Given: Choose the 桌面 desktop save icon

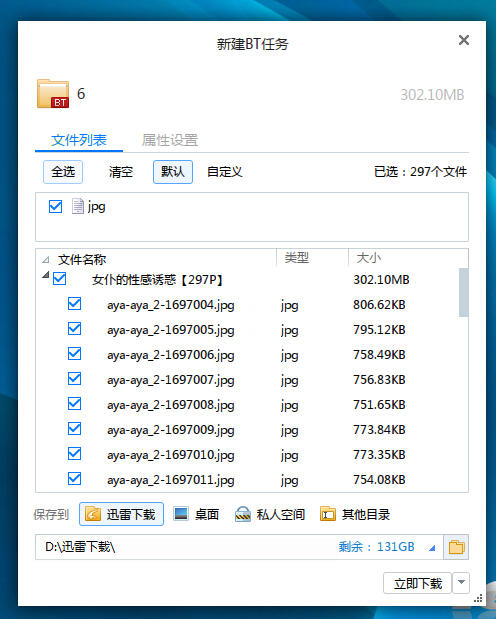Looking at the screenshot, I should [x=181, y=514].
